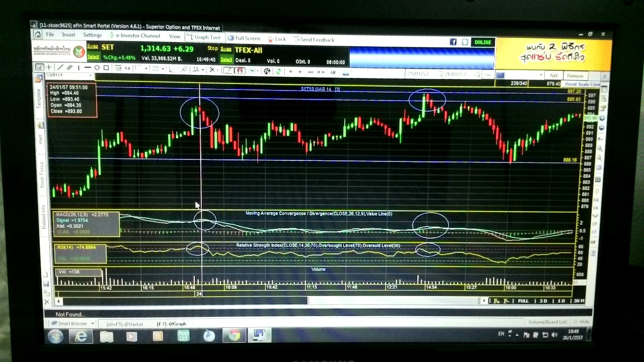Screen dimensions: 644x362
Task: Open the Facebook icon link
Action: point(453,42)
